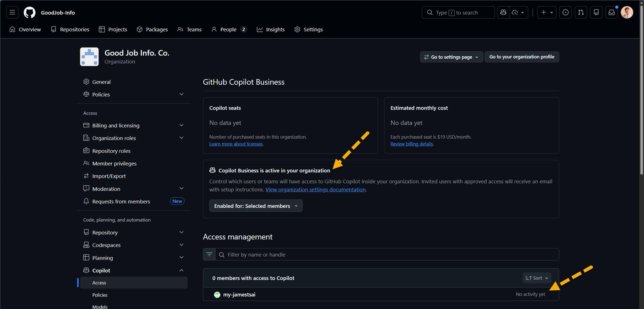Screen dimensions: 644x309
Task: Click the filter icon in Access management
Action: pos(209,254)
